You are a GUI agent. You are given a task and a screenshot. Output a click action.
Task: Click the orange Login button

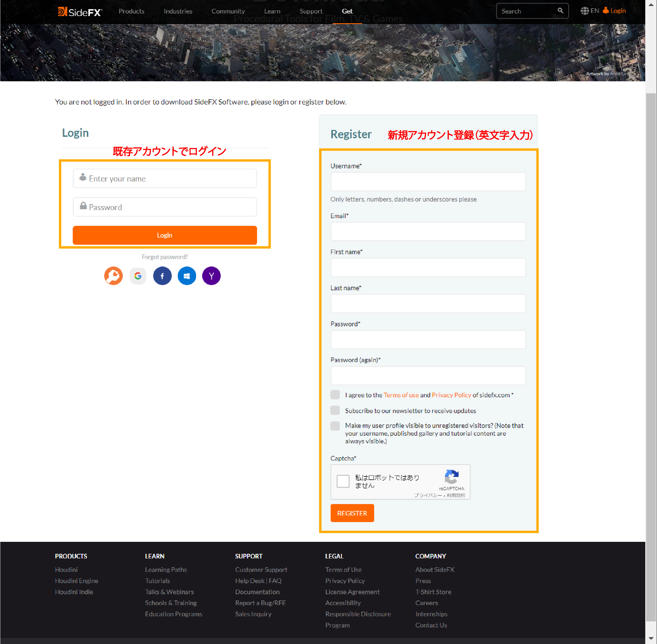click(165, 235)
